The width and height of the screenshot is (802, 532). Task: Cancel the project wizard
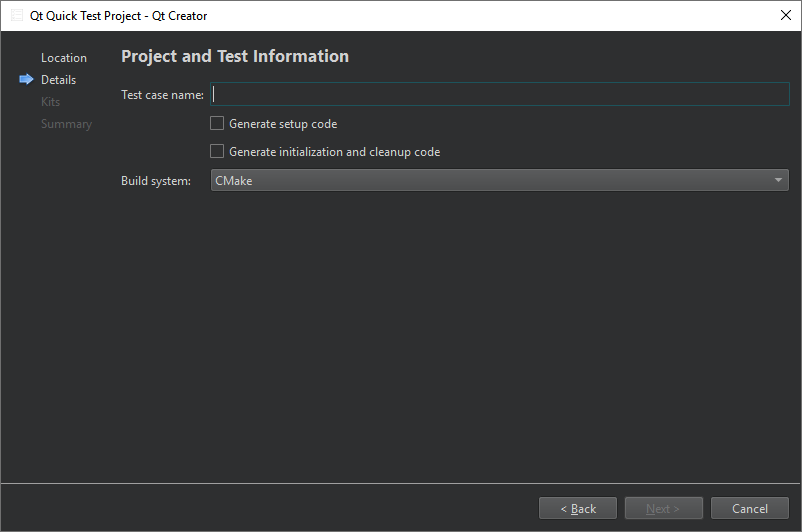pyautogui.click(x=749, y=509)
